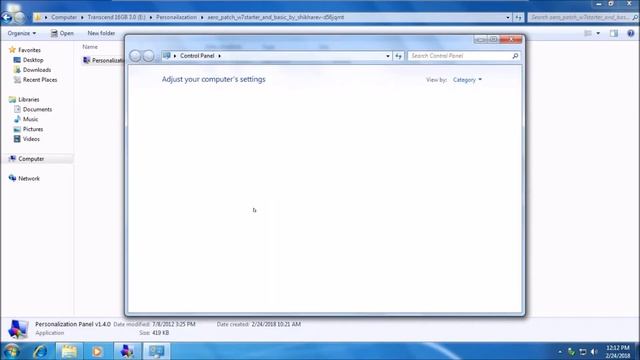
Task: Click the Control Panel address bar icon
Action: tap(167, 56)
